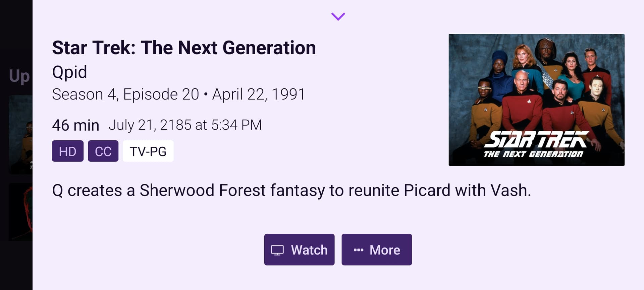Screen dimensions: 644x290
Task: Click the April 22, 1991 air date
Action: point(259,94)
